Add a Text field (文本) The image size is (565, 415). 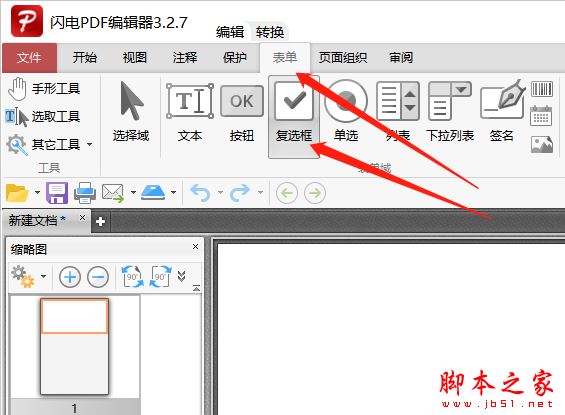(190, 113)
